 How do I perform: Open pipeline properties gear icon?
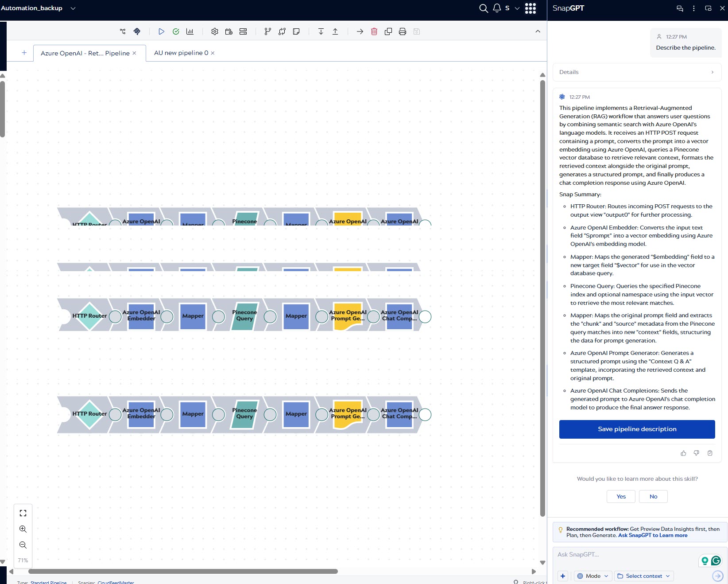click(x=215, y=31)
